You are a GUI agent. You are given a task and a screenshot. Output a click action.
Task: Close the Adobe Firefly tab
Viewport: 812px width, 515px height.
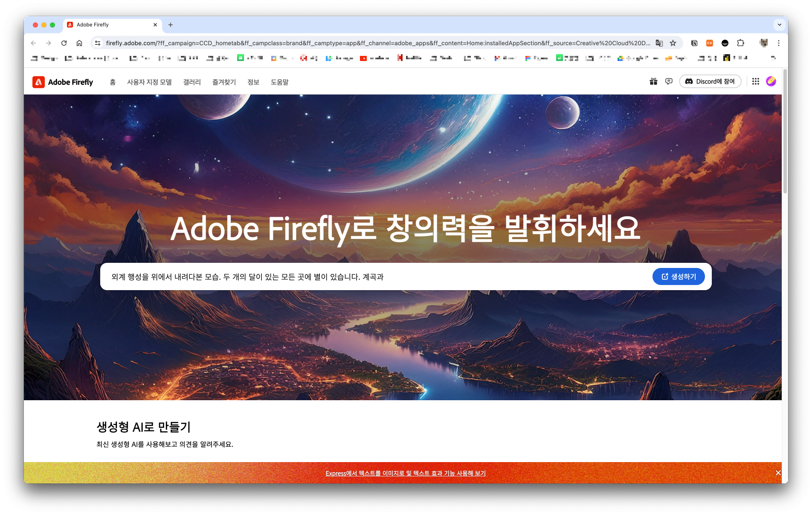tap(155, 25)
